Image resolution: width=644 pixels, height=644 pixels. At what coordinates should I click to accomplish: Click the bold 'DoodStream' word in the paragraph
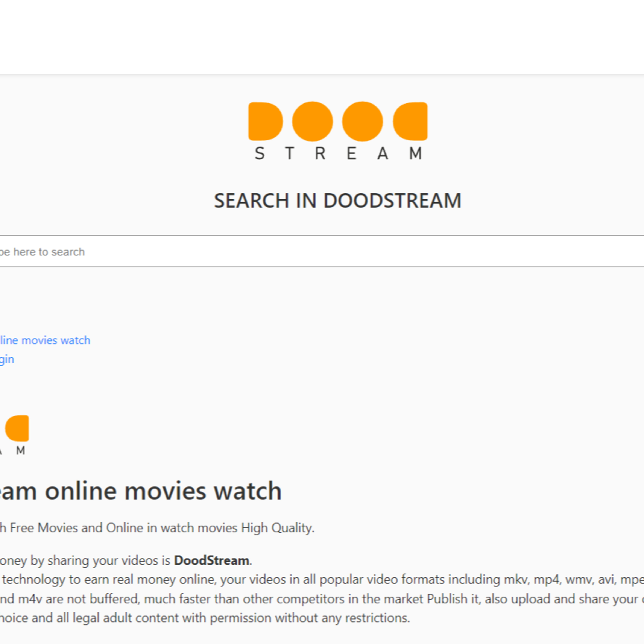pyautogui.click(x=212, y=560)
